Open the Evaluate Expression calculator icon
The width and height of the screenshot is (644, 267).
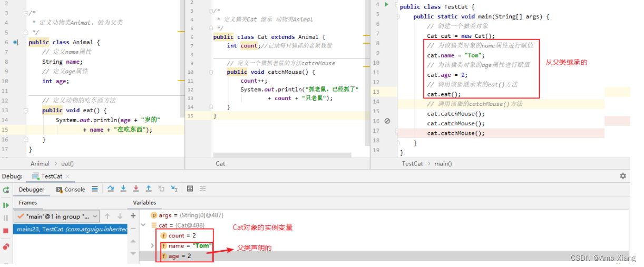click(190, 189)
